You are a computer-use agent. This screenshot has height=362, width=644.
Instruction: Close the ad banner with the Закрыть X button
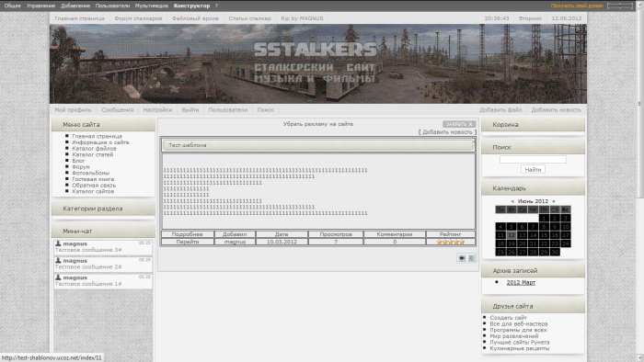[x=459, y=124]
